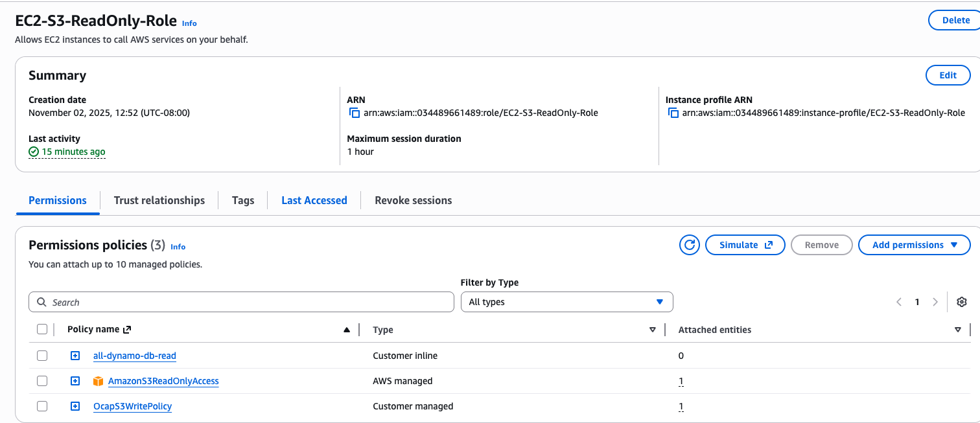Open the Add permissions dropdown
Image resolution: width=980 pixels, height=423 pixels.
(x=914, y=245)
